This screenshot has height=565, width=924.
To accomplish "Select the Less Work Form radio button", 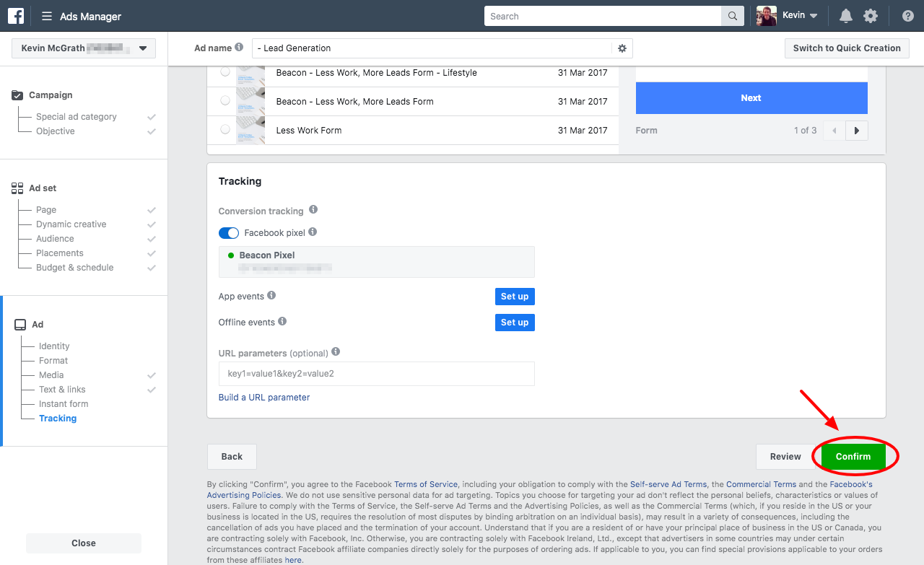I will (225, 130).
